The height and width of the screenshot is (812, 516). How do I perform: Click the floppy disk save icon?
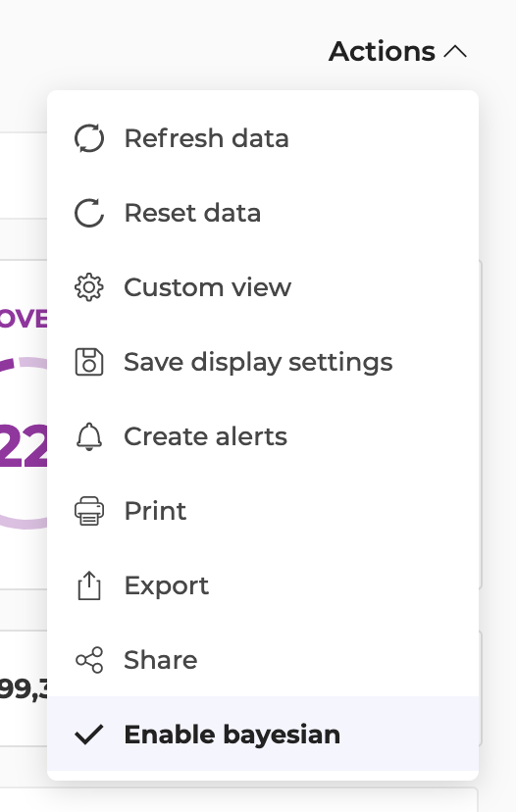[x=89, y=362]
